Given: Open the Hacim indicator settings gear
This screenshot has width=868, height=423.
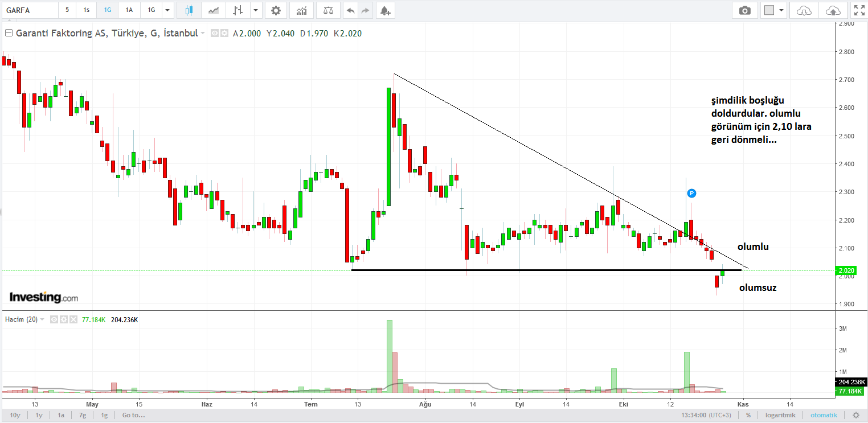Looking at the screenshot, I should click(64, 319).
